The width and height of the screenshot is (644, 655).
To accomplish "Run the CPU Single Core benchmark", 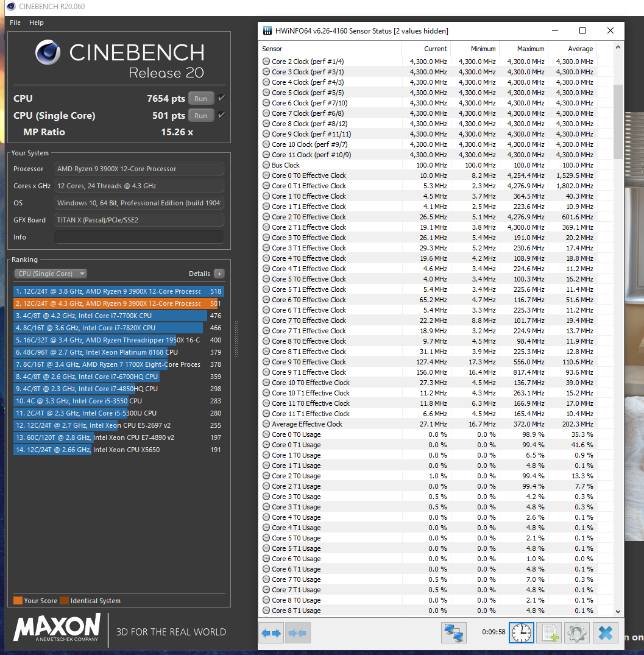I will click(201, 116).
